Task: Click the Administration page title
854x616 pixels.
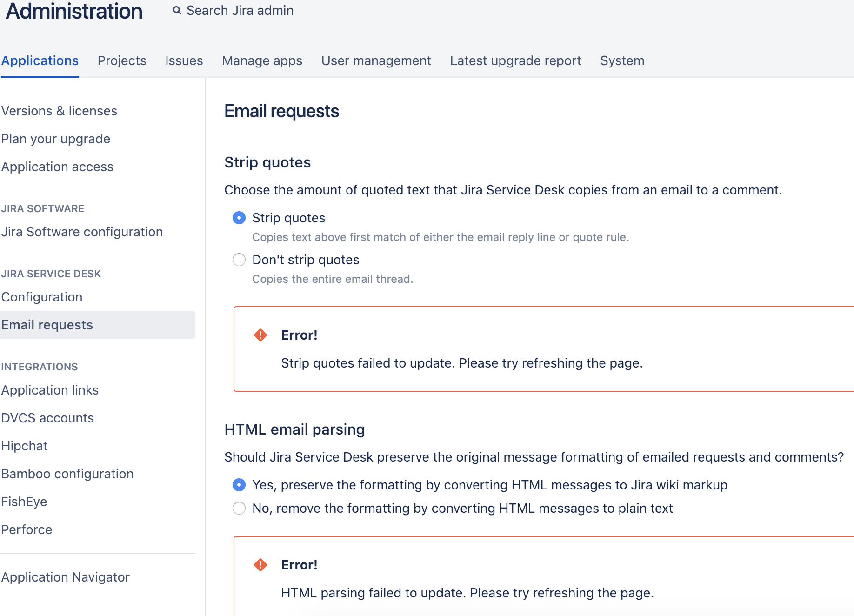Action: coord(74,11)
